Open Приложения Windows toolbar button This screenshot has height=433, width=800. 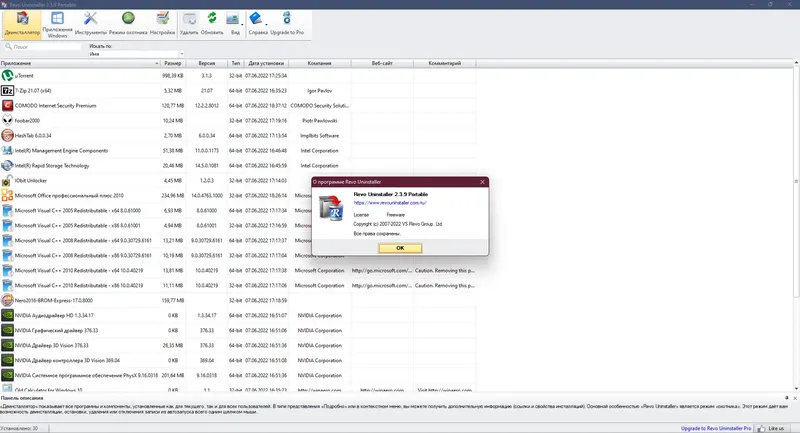pos(57,24)
